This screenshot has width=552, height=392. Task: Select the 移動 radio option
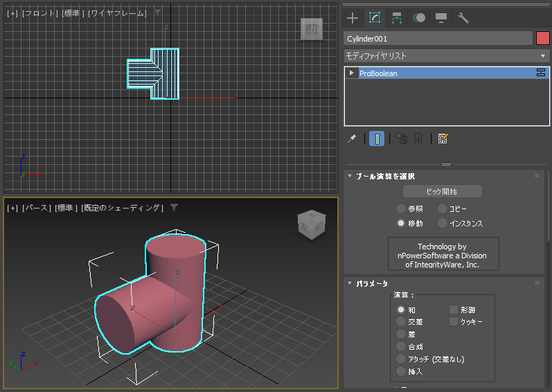pos(401,223)
